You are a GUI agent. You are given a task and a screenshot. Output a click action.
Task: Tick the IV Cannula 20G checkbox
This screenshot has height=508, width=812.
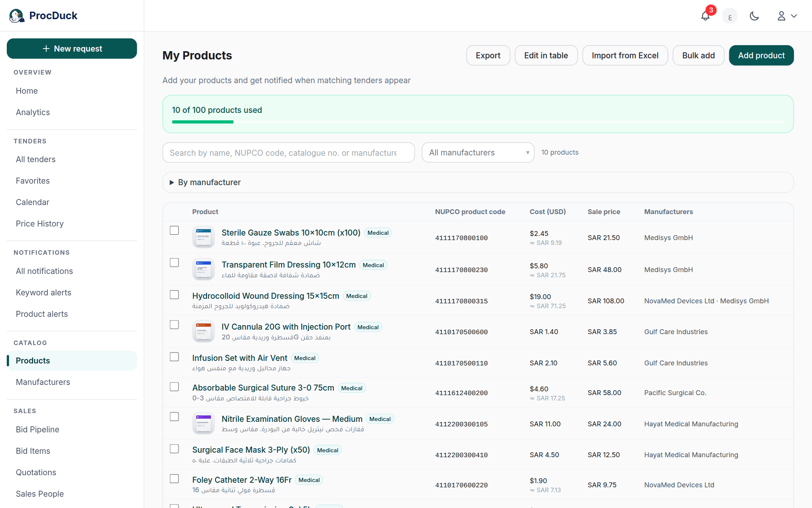click(174, 324)
